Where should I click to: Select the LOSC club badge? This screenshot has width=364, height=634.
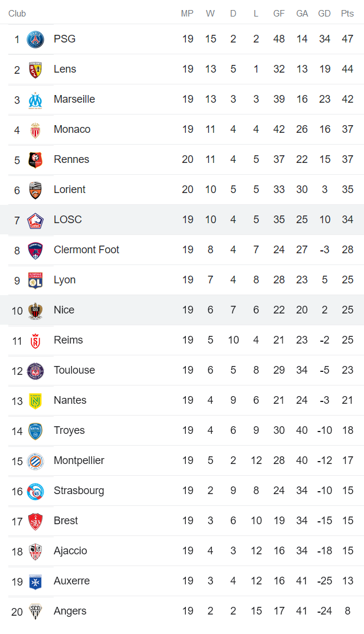(35, 220)
